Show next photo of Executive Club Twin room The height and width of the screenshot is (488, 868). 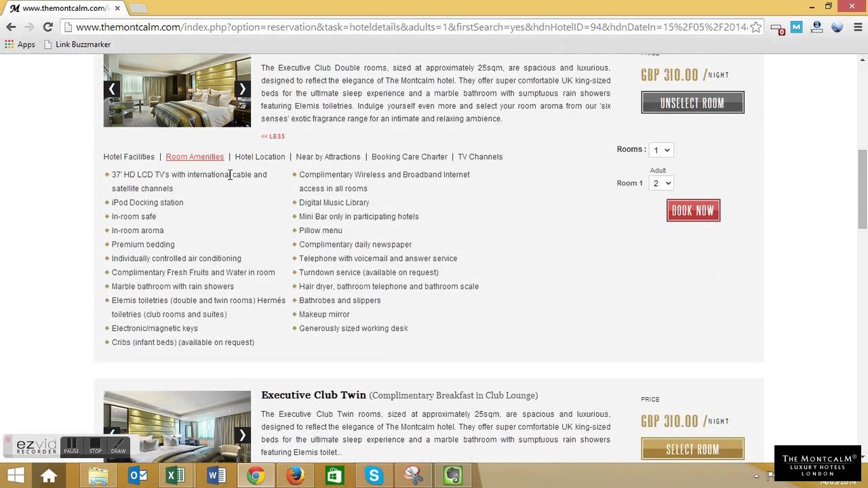(242, 434)
